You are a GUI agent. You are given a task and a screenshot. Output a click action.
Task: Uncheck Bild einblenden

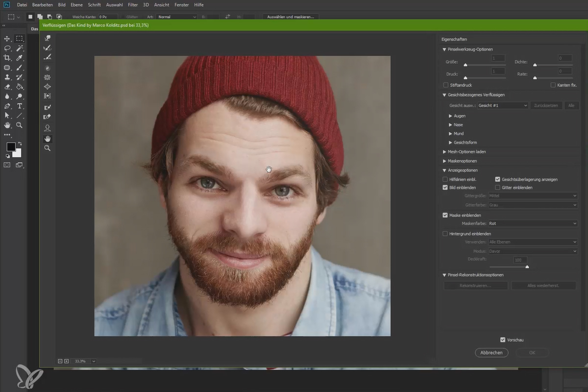click(445, 187)
